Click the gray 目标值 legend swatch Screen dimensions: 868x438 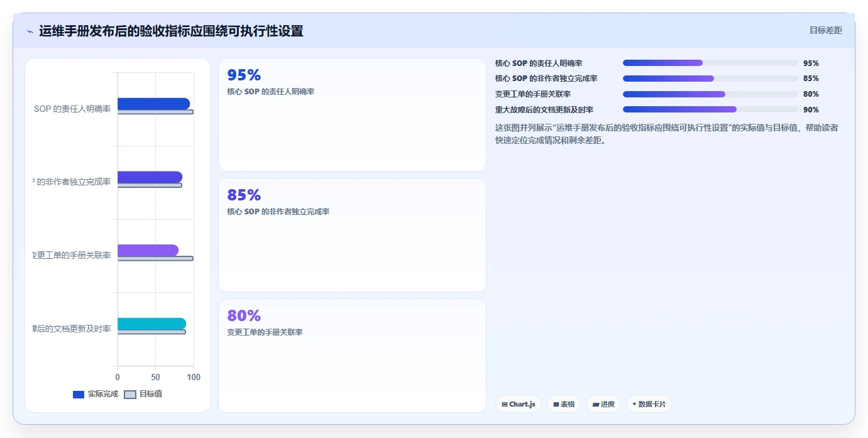coord(129,395)
